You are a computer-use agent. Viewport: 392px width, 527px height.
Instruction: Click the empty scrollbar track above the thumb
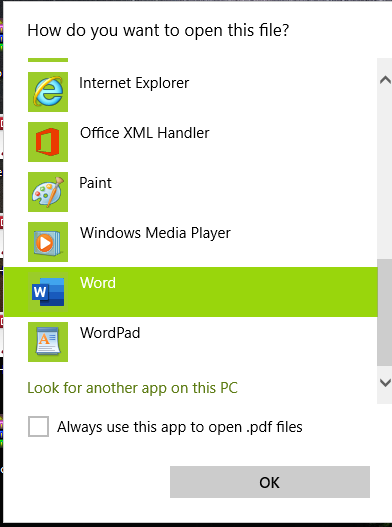pos(385,175)
